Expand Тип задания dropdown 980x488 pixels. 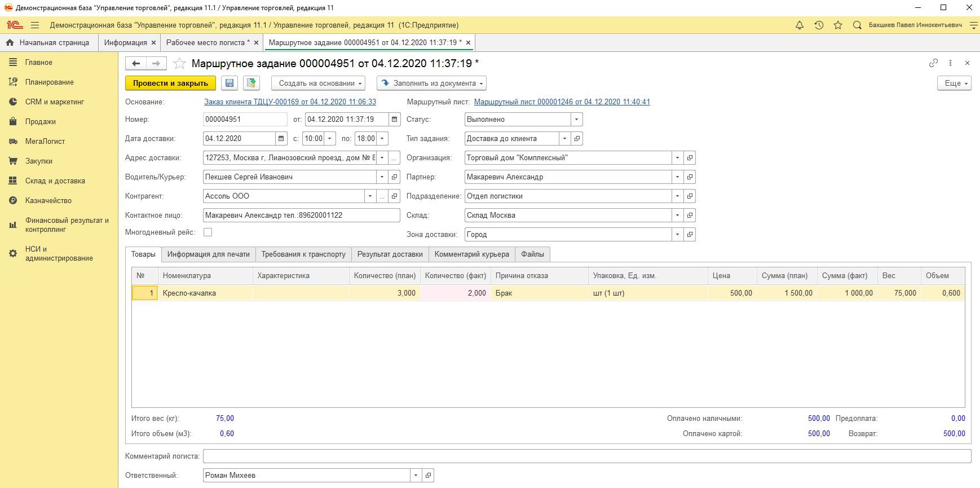pos(564,139)
